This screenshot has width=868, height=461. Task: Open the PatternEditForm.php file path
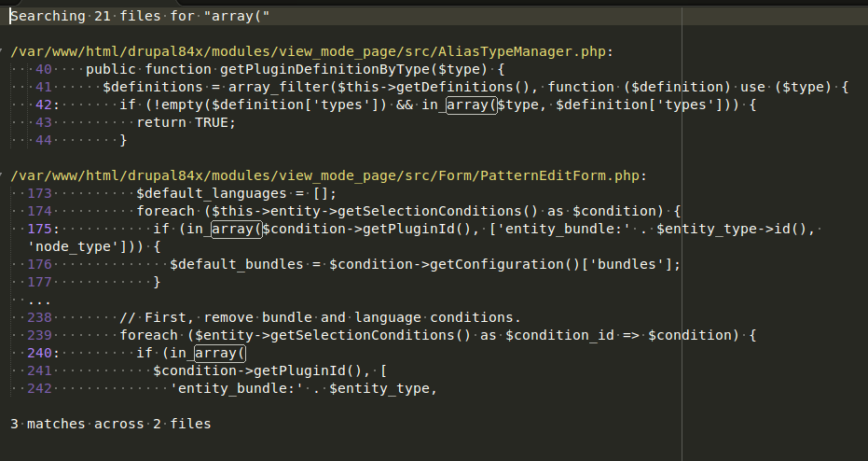(x=327, y=175)
